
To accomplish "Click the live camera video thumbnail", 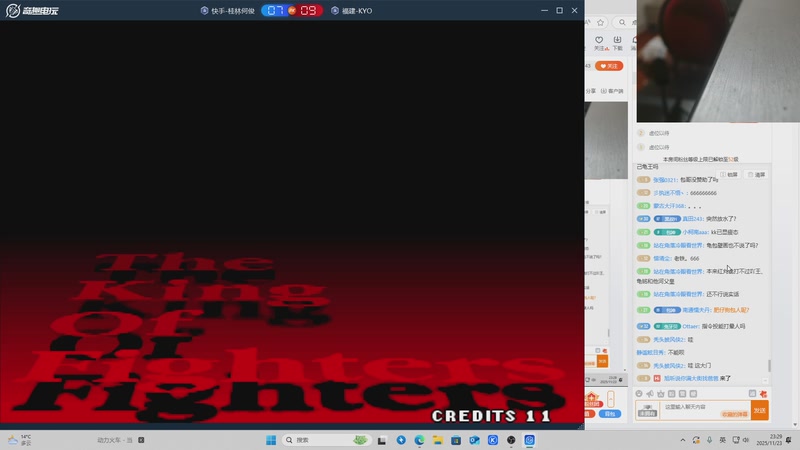I will (x=718, y=61).
